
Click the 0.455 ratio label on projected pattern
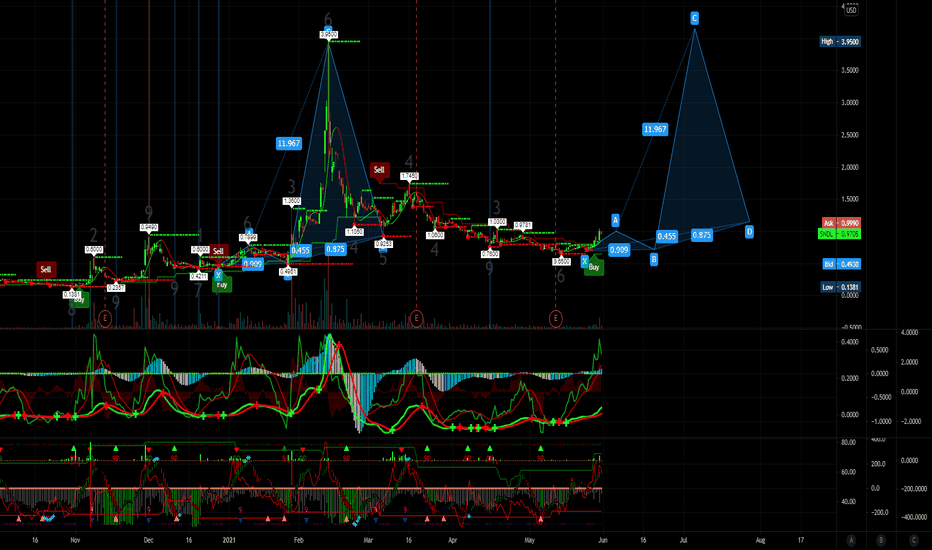(x=667, y=236)
